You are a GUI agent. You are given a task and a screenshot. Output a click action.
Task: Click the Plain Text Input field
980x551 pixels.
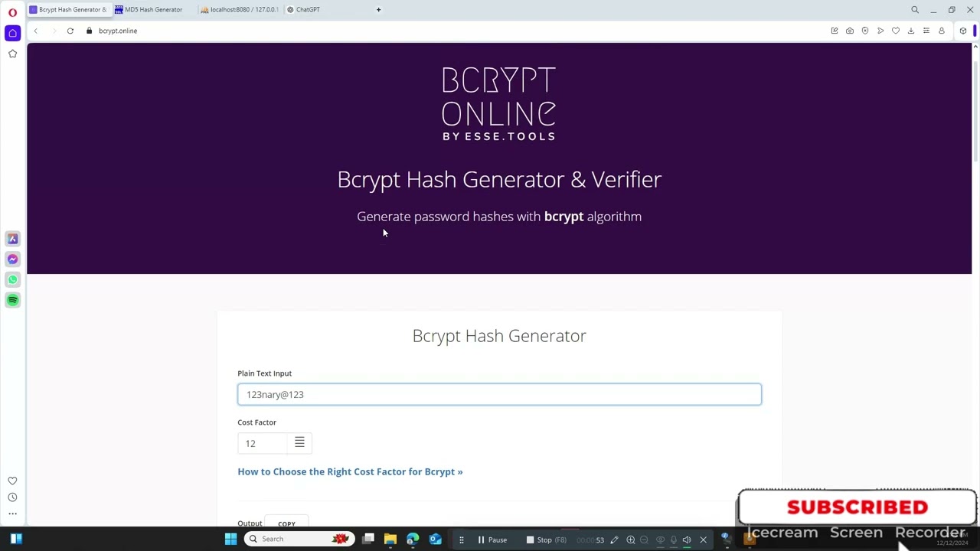[x=499, y=394]
